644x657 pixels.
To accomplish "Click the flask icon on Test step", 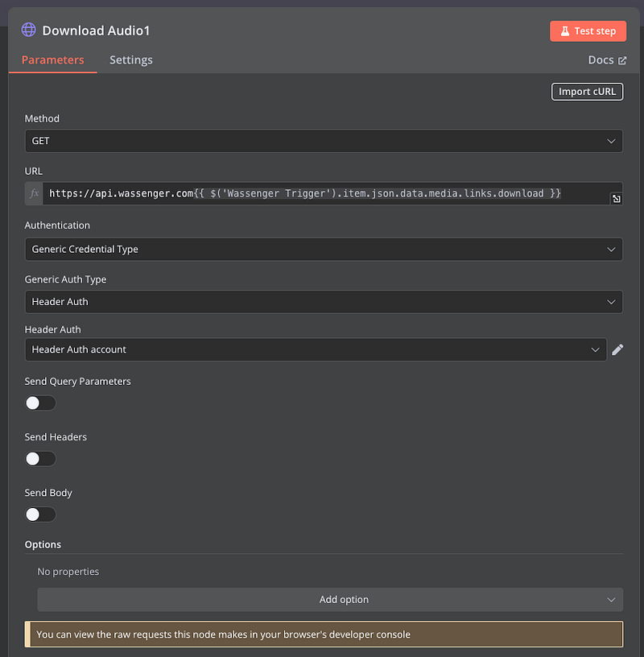I will 565,31.
